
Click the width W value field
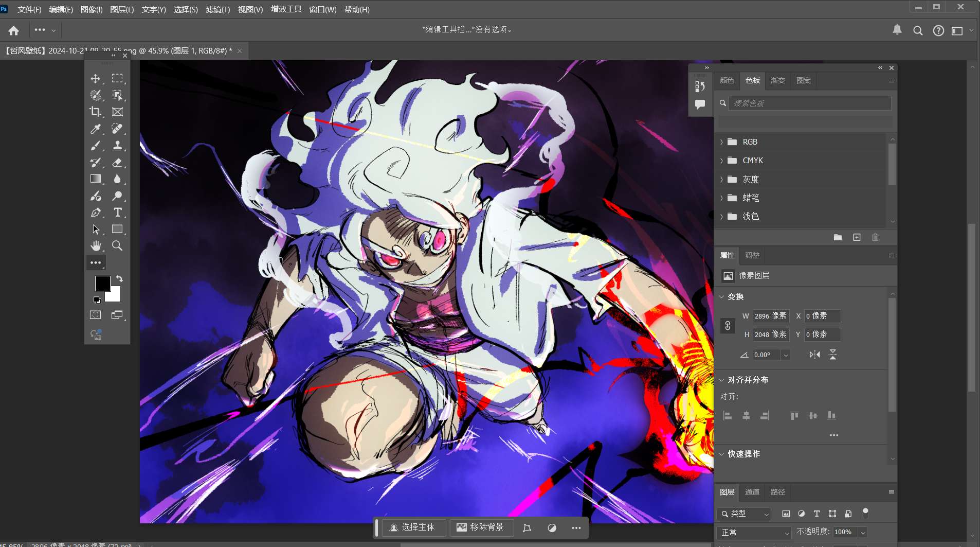click(x=771, y=316)
